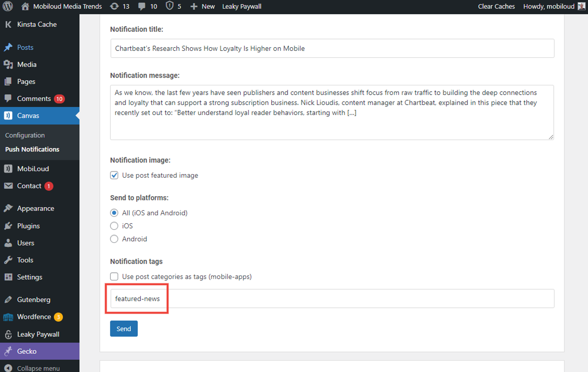Click the Users person icon
Viewport: 588px width, 372px height.
8,243
